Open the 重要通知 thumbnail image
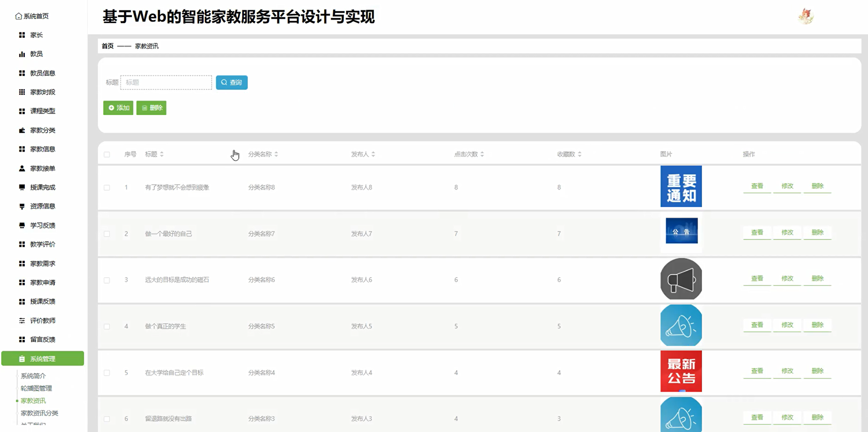Viewport: 868px width, 432px height. point(681,187)
